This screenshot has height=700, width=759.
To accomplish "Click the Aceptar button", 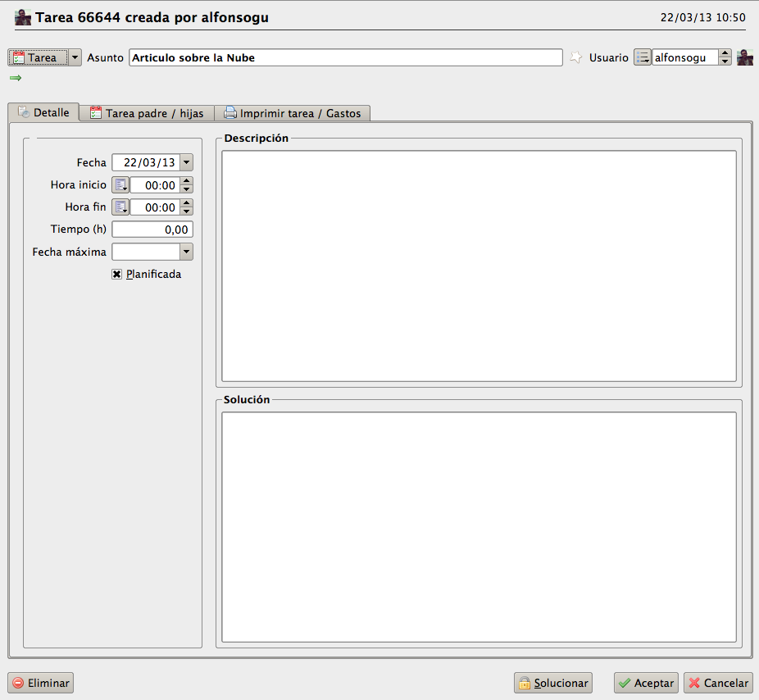I will [646, 683].
